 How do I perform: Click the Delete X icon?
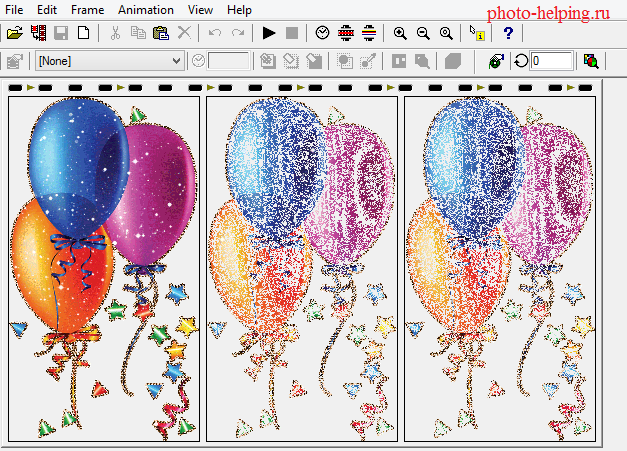coord(184,33)
